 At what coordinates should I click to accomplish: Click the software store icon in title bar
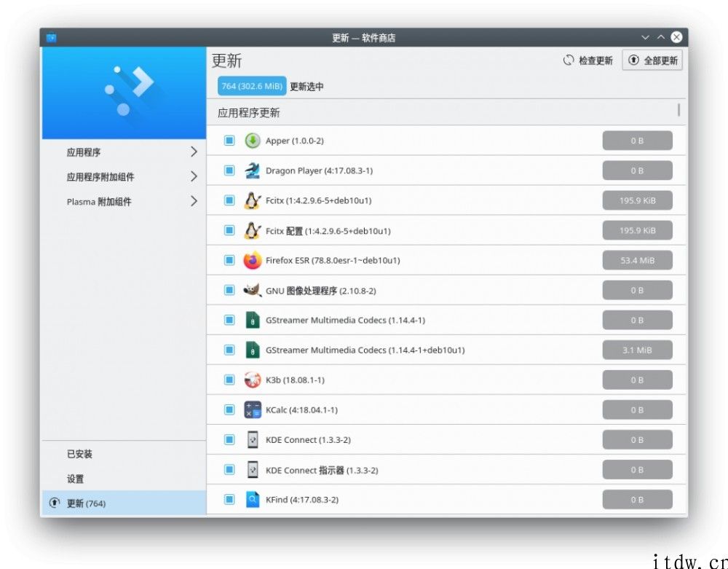click(x=52, y=38)
